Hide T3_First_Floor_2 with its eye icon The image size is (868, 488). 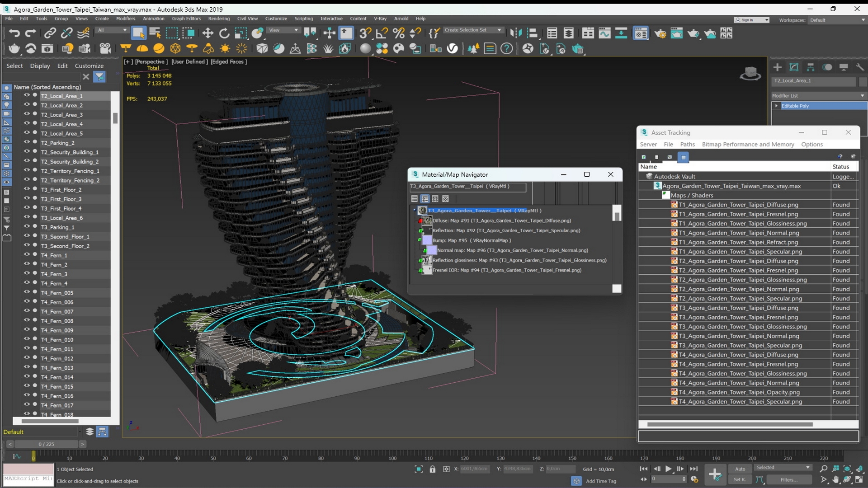click(x=27, y=189)
